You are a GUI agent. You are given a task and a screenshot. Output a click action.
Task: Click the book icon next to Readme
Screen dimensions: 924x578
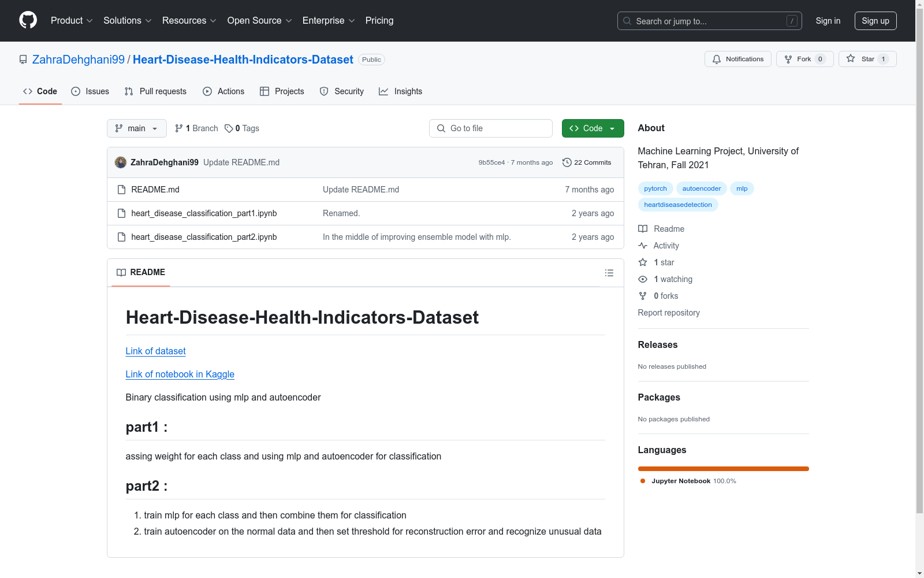pyautogui.click(x=643, y=229)
